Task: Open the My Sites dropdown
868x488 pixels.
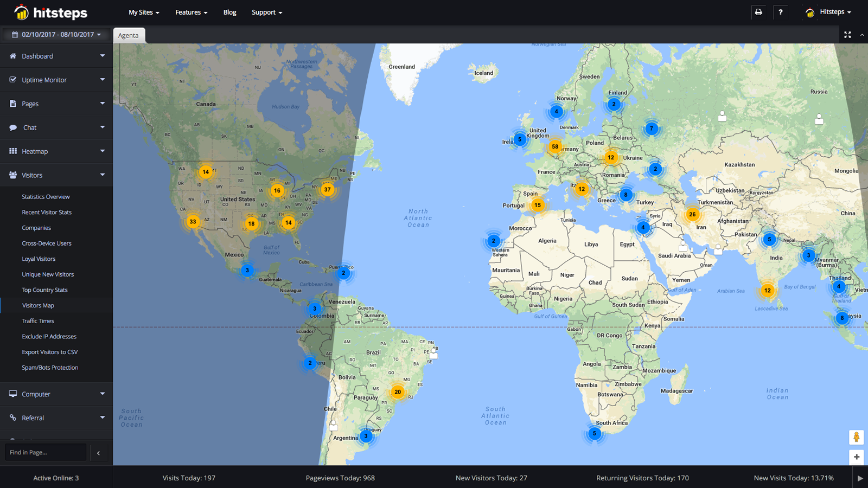Action: click(143, 12)
